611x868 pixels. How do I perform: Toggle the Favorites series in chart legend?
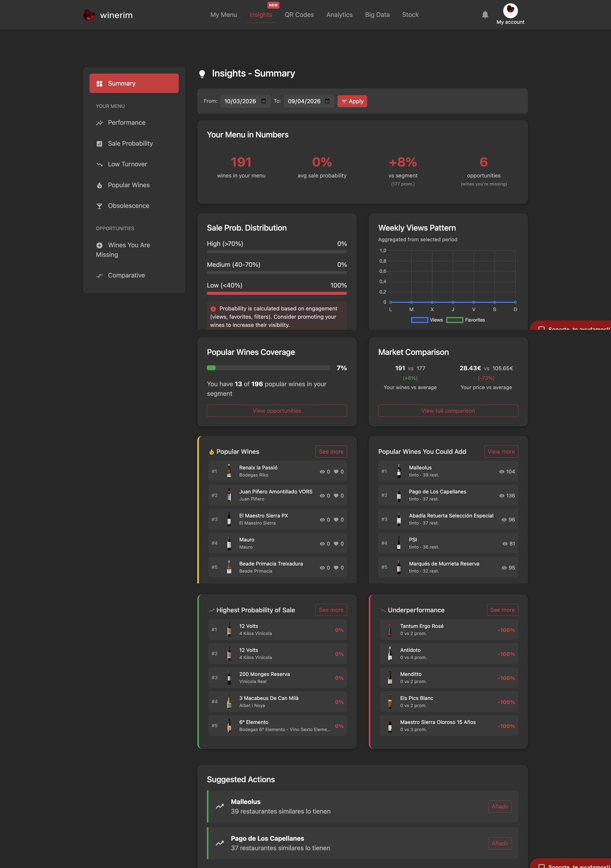[466, 320]
